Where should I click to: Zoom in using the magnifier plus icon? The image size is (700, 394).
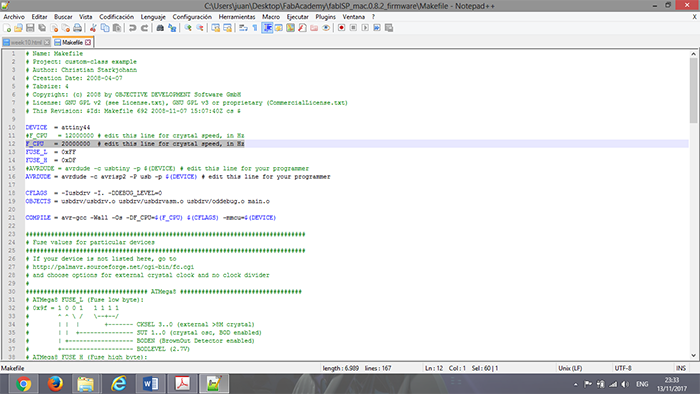click(x=188, y=28)
